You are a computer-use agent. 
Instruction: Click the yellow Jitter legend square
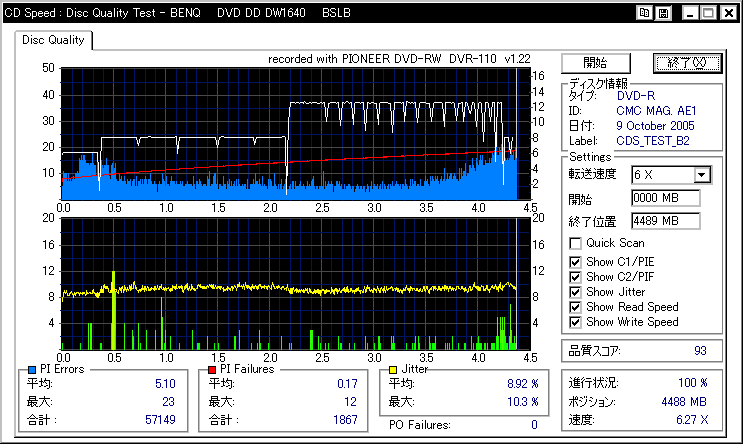393,369
